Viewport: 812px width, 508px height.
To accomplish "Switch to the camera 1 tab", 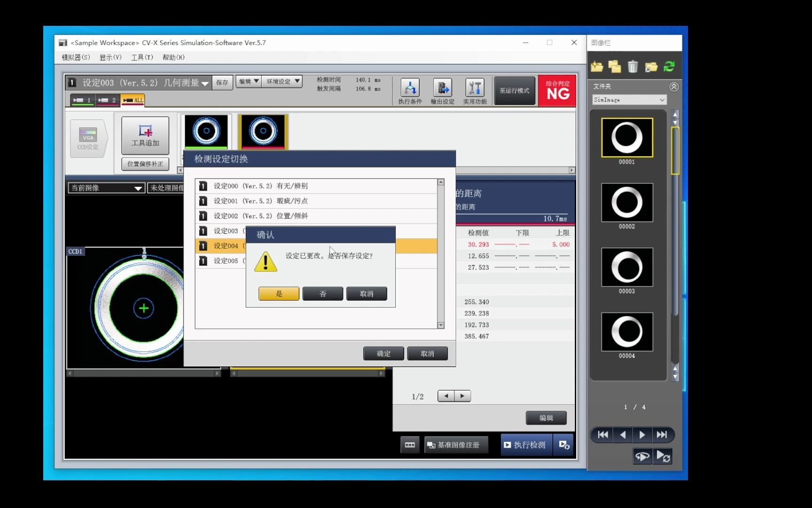I will pos(82,100).
